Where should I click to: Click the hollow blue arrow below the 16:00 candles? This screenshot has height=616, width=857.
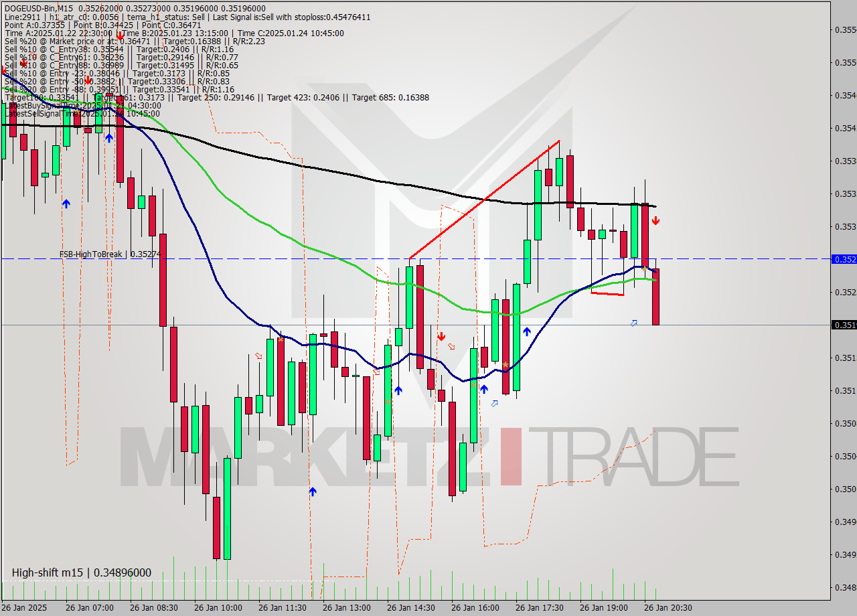pos(495,403)
